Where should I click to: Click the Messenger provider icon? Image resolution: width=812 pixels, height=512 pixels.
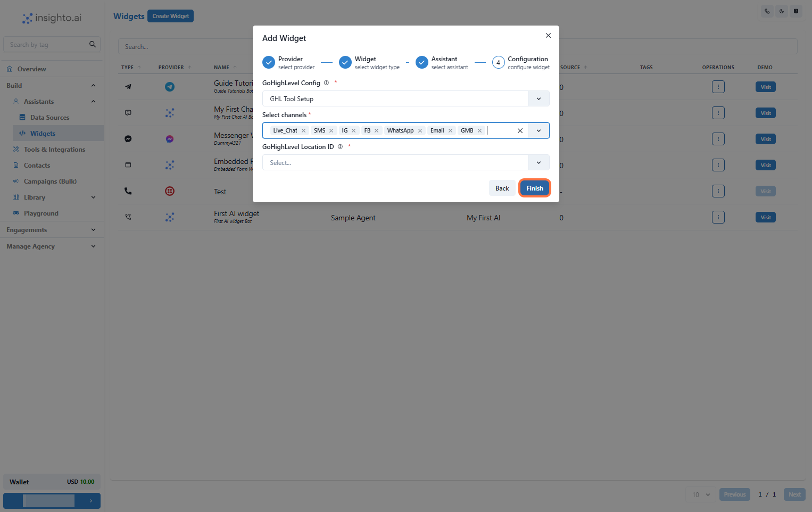[x=170, y=139]
